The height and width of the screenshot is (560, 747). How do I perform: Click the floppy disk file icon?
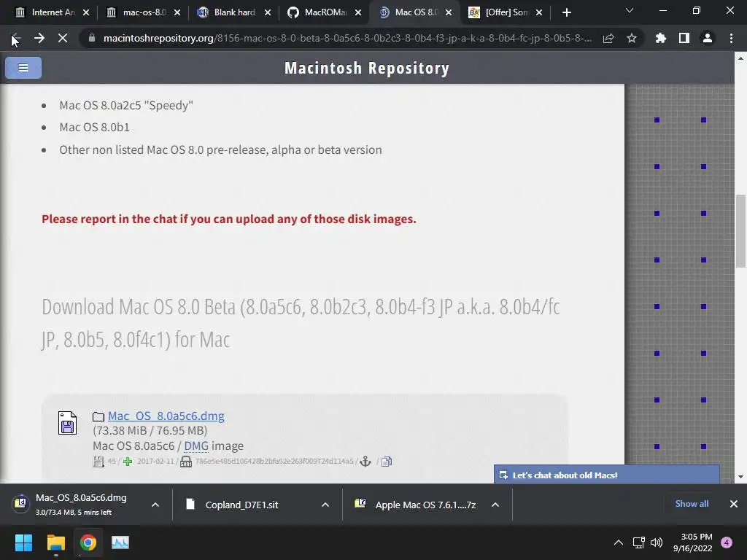67,423
